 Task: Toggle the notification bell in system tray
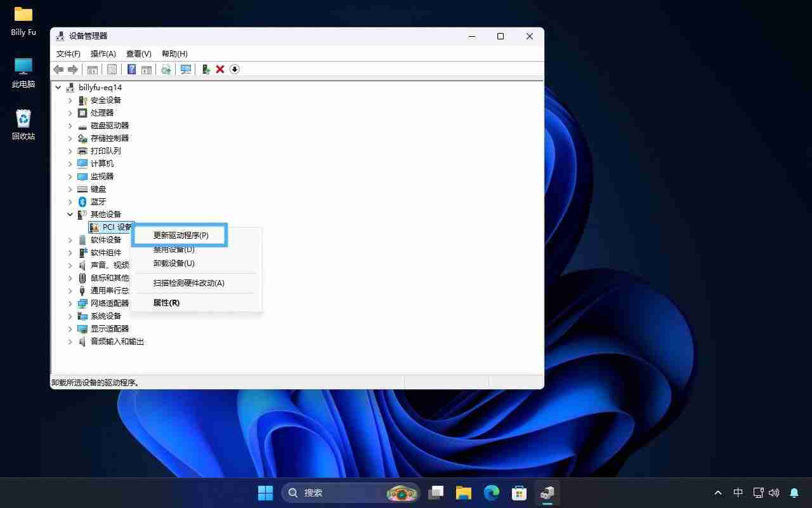(794, 492)
